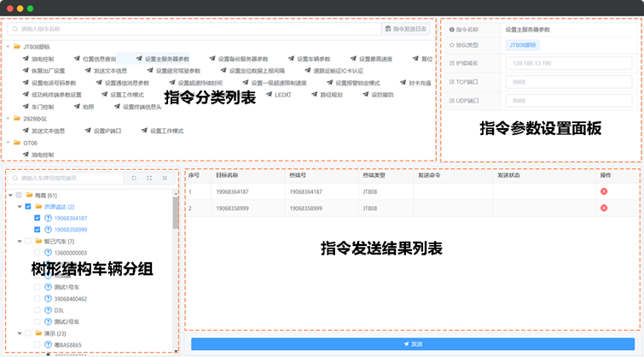Image resolution: width=644 pixels, height=357 pixels.
Task: Click the question-mark icon beside 19068364187 in tree
Action: (48, 218)
